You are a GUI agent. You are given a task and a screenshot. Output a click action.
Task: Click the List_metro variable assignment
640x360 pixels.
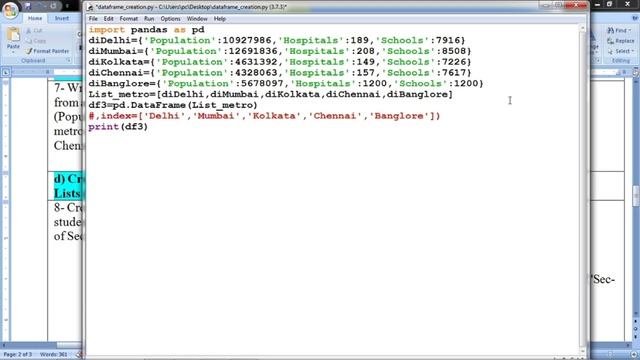tap(271, 94)
